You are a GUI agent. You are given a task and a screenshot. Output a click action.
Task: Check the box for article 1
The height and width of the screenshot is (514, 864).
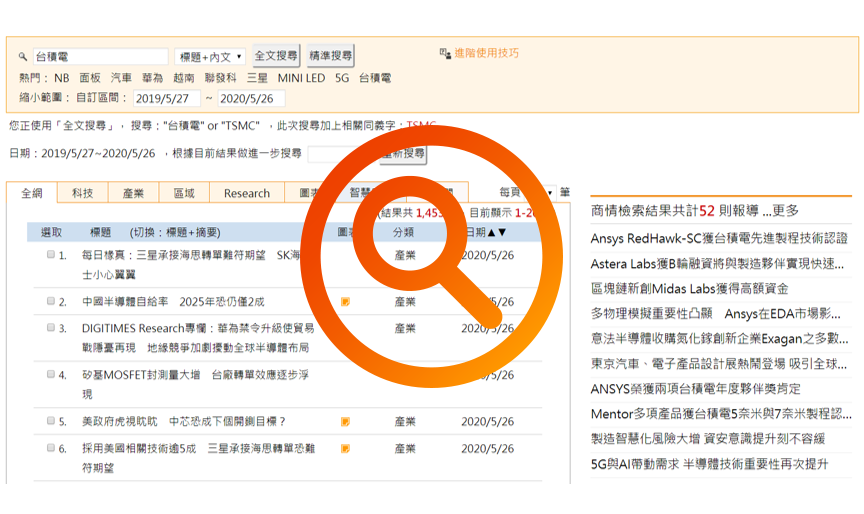(x=51, y=255)
